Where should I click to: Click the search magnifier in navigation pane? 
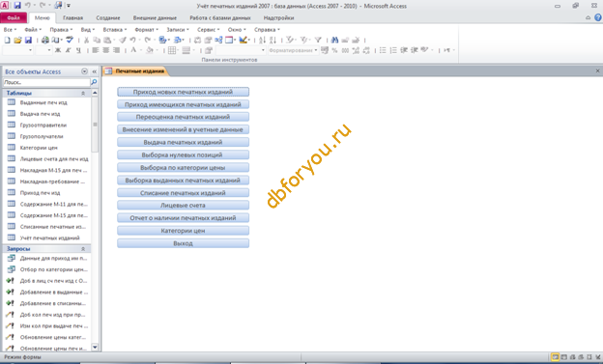[94, 82]
